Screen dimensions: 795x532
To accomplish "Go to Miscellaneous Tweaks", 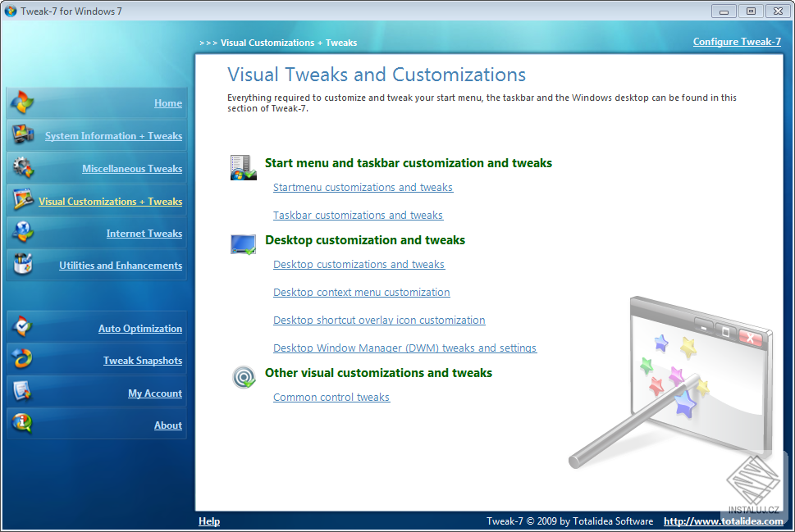I will [x=132, y=169].
